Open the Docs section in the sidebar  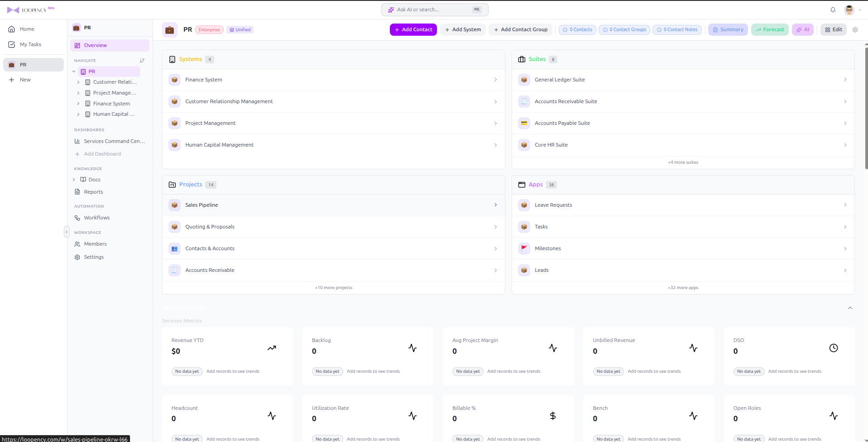coord(93,179)
